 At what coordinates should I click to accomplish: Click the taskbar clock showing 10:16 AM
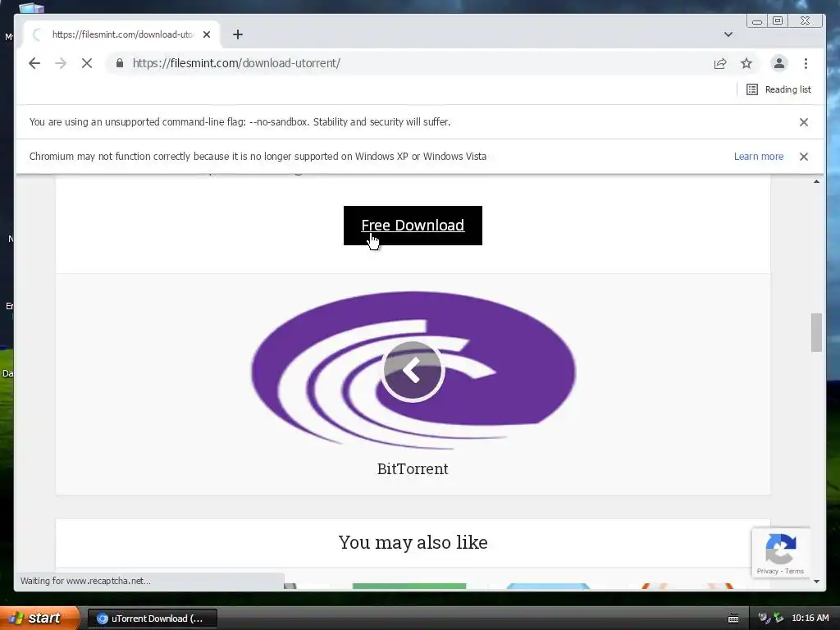(810, 619)
